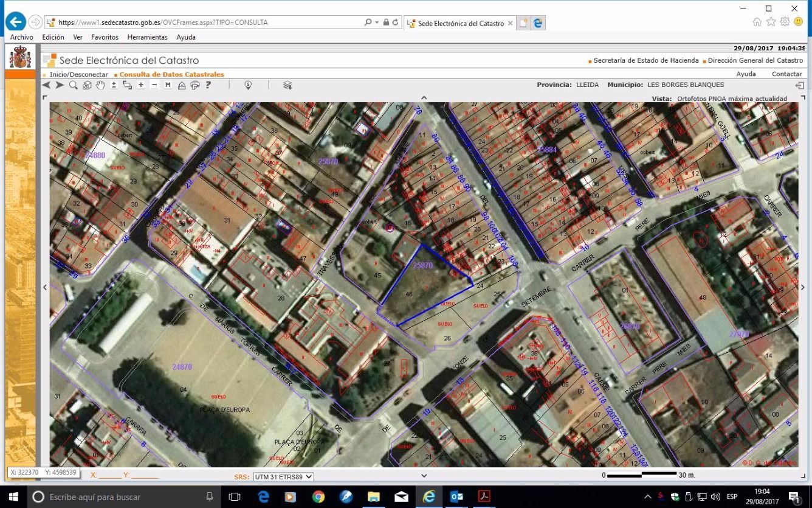812x508 pixels.
Task: Open the Favoritos menu
Action: [x=105, y=37]
